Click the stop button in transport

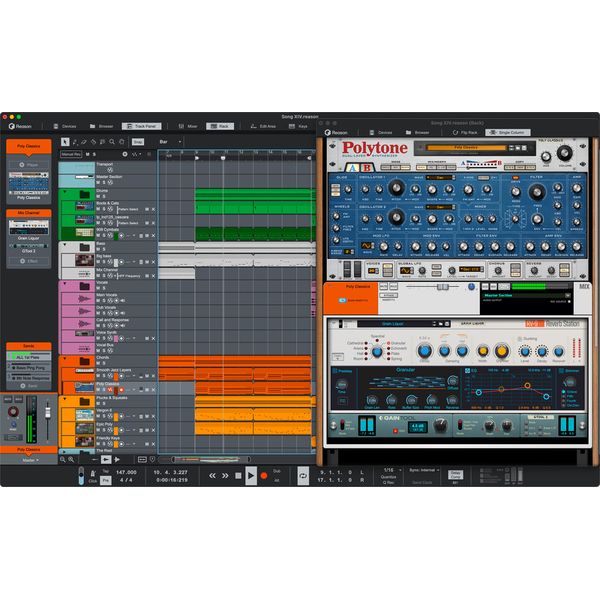pos(238,476)
